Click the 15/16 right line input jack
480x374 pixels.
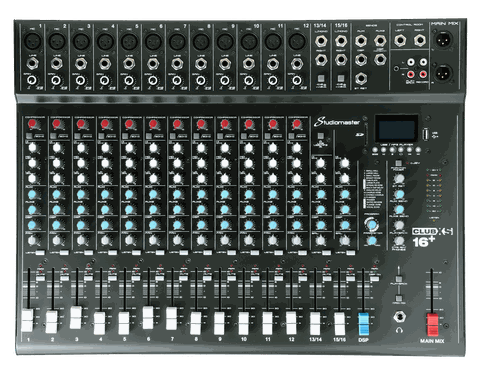[x=341, y=60]
